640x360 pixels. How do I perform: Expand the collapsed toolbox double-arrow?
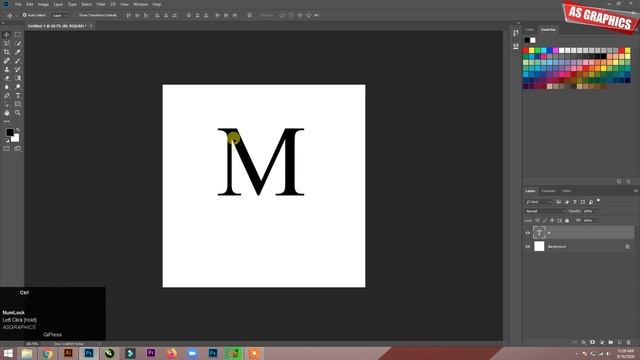(3, 23)
